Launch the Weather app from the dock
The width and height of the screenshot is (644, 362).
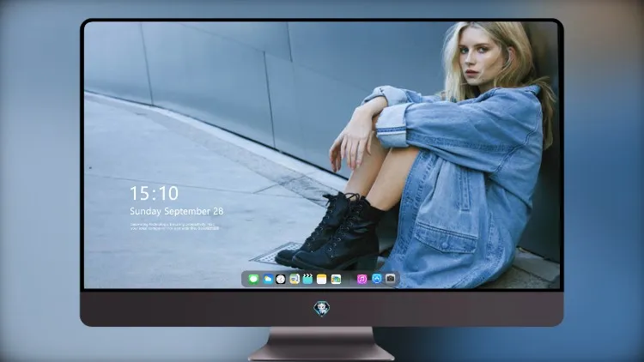[x=267, y=279]
